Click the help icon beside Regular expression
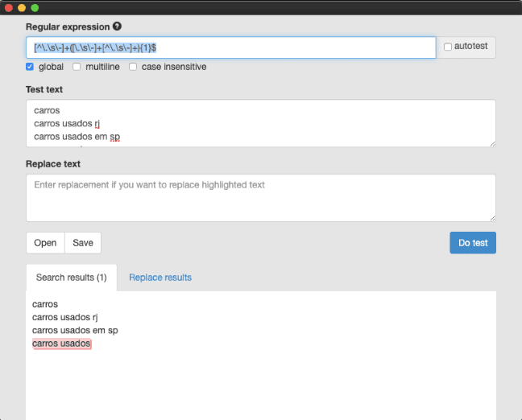The width and height of the screenshot is (522, 420). [117, 27]
